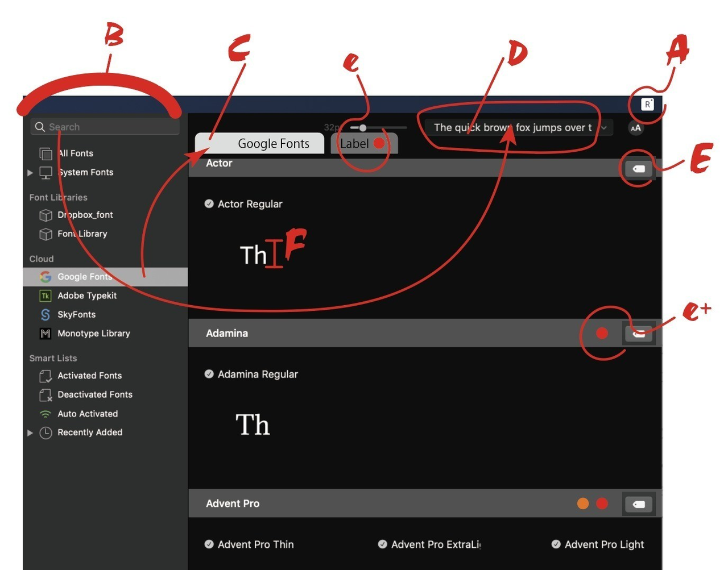Click the Actor Regular font preview 'Th'
This screenshot has height=570, width=728.
coord(254,255)
